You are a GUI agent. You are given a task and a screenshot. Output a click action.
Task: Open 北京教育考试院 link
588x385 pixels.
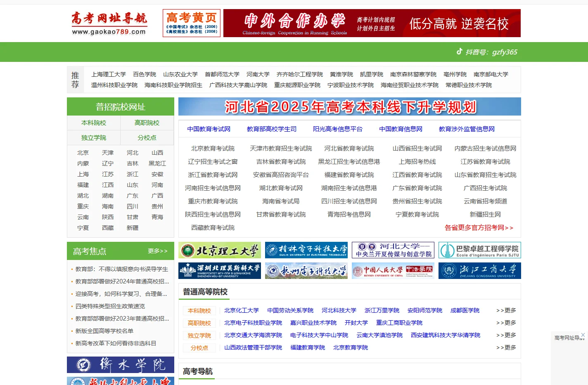(213, 149)
